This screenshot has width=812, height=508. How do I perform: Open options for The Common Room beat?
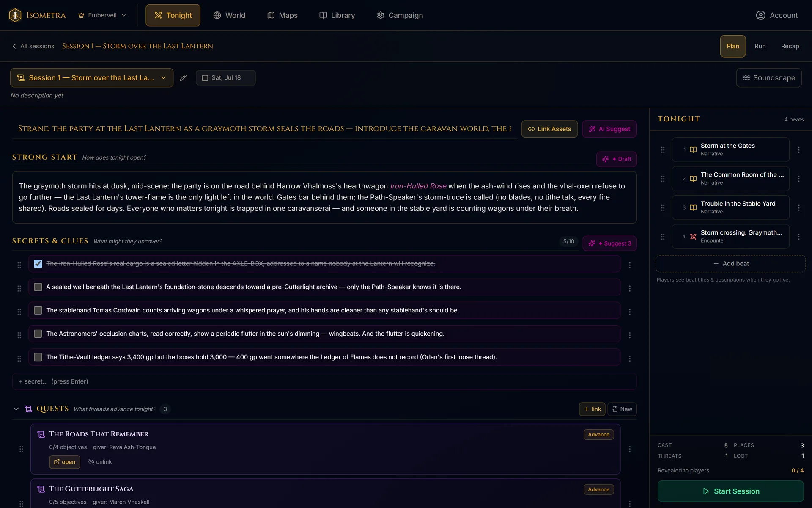(798, 179)
